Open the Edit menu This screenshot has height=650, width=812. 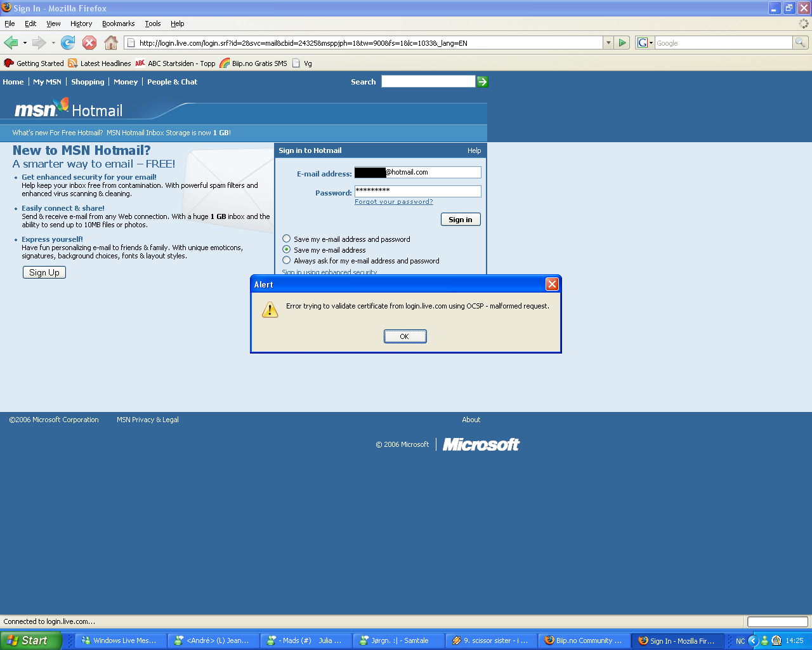pos(30,23)
